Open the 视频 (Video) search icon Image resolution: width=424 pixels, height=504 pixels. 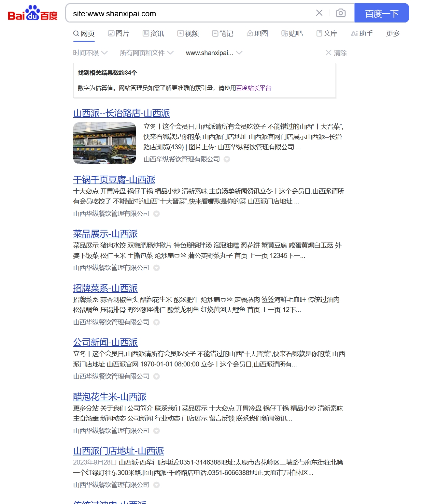pyautogui.click(x=180, y=33)
